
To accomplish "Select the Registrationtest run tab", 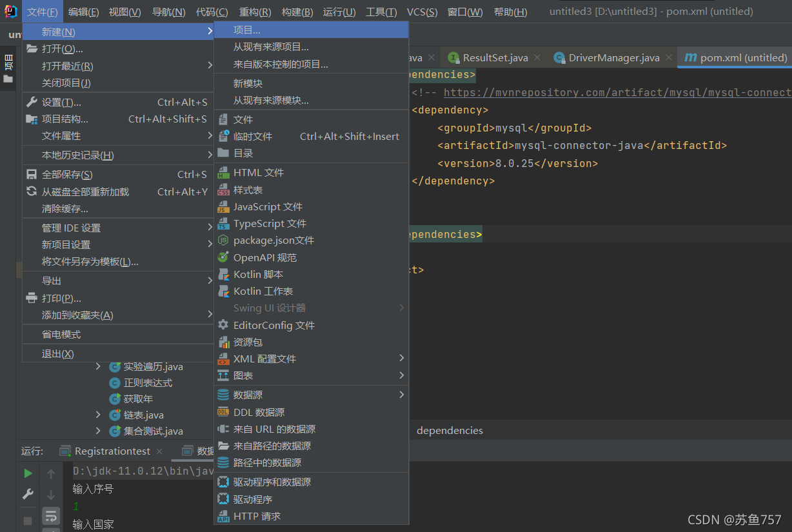I will pyautogui.click(x=112, y=451).
